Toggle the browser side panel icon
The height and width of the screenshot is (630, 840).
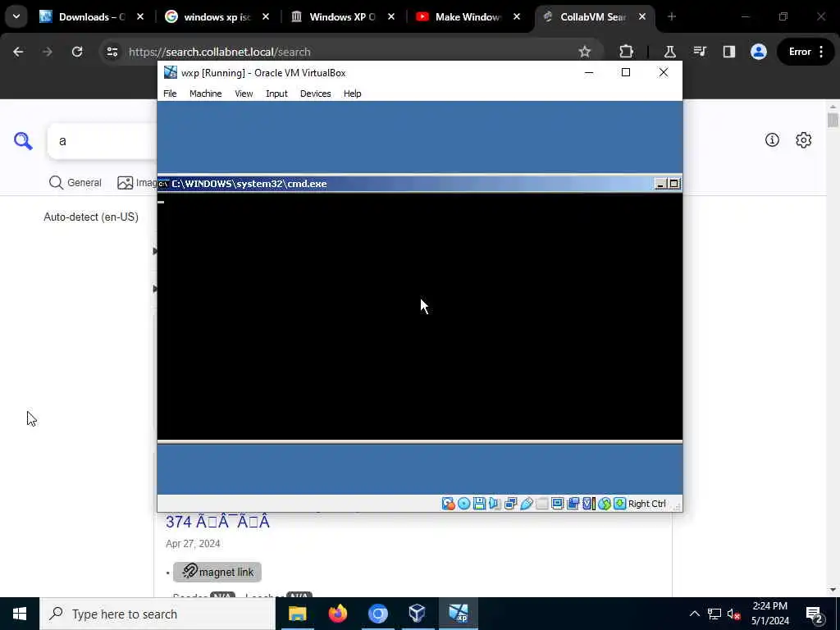(729, 52)
